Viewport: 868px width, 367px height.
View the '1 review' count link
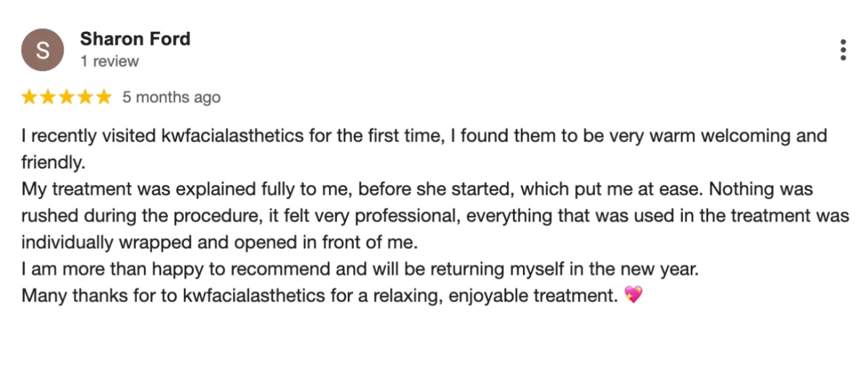109,62
